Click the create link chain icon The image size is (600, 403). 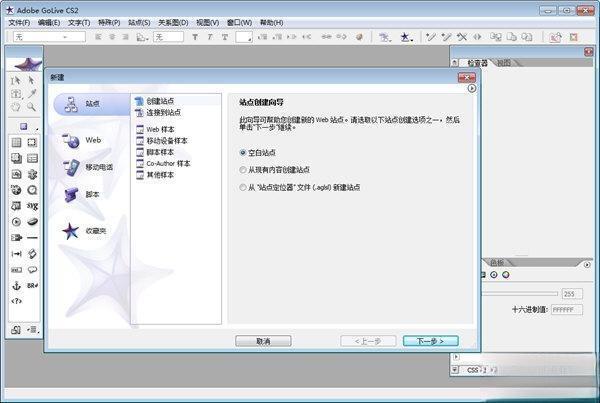pos(326,37)
